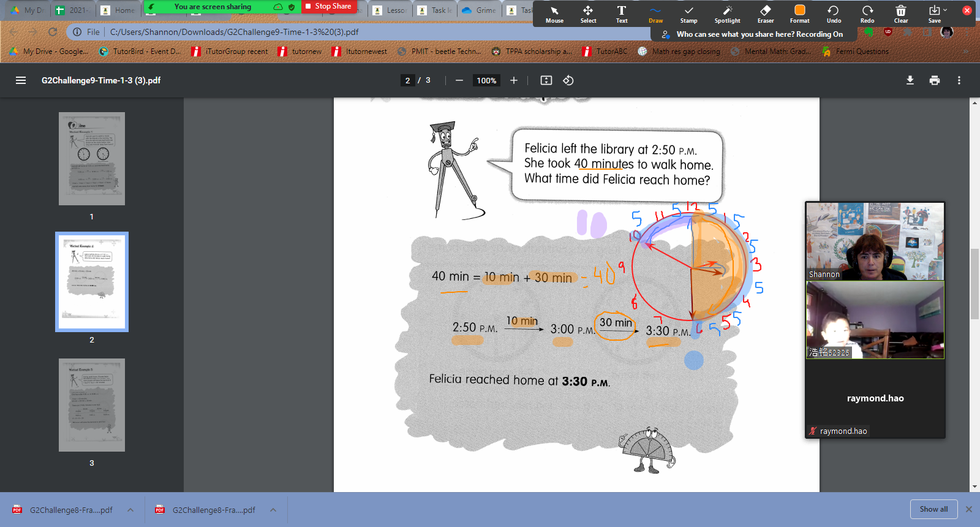980x527 pixels.
Task: Select the Eraser tool
Action: (766, 14)
